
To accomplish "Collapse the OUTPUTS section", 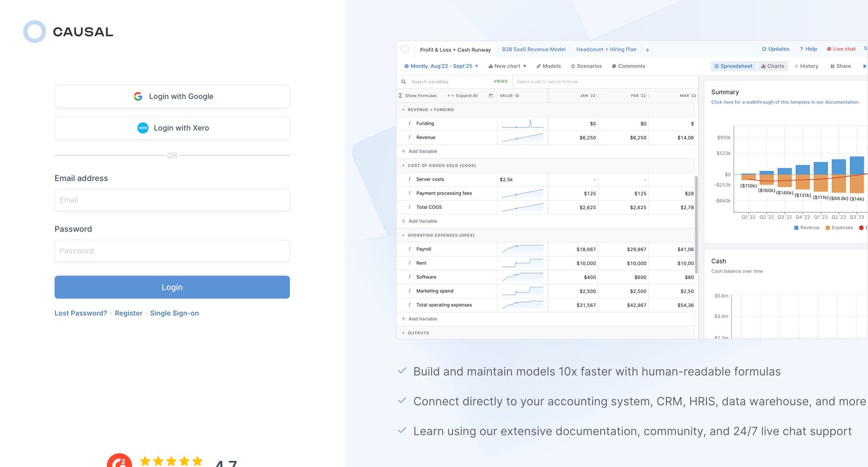I will 403,333.
